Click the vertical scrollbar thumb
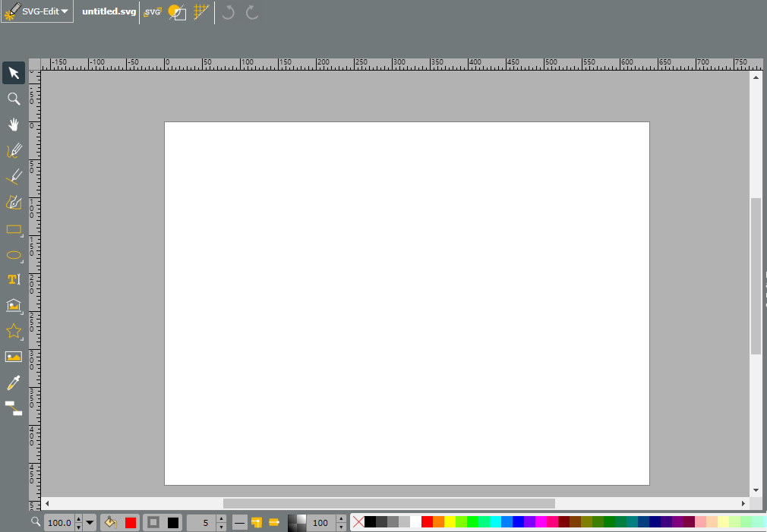The image size is (767, 532). tap(756, 275)
